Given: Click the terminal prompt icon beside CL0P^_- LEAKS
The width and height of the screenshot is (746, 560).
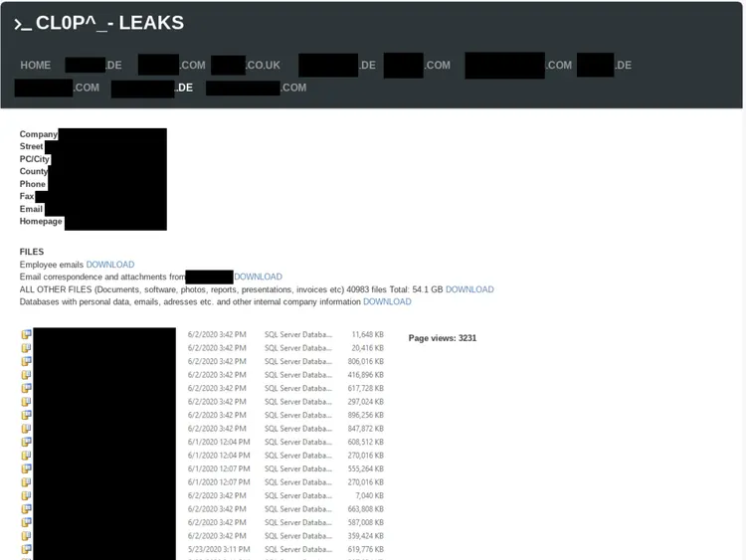Looking at the screenshot, I should coord(23,24).
